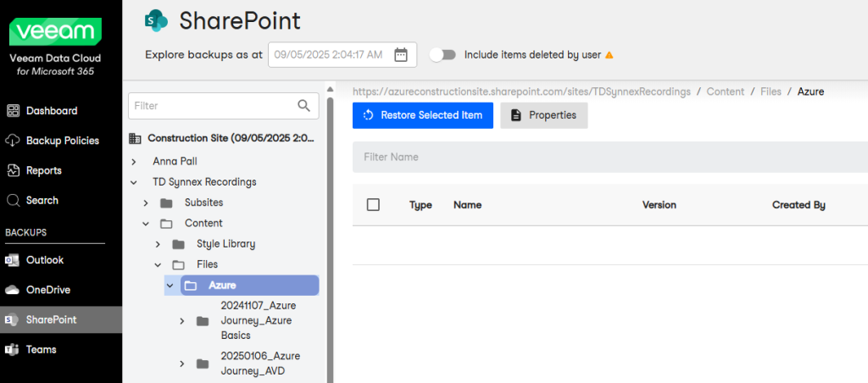Click the Veeam logo
868x383 pixels.
click(x=55, y=31)
